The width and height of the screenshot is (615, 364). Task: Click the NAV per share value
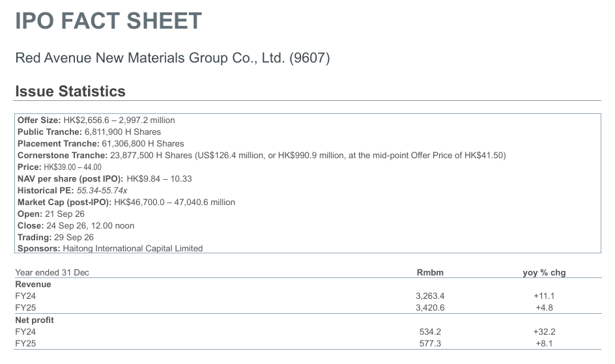(x=159, y=179)
